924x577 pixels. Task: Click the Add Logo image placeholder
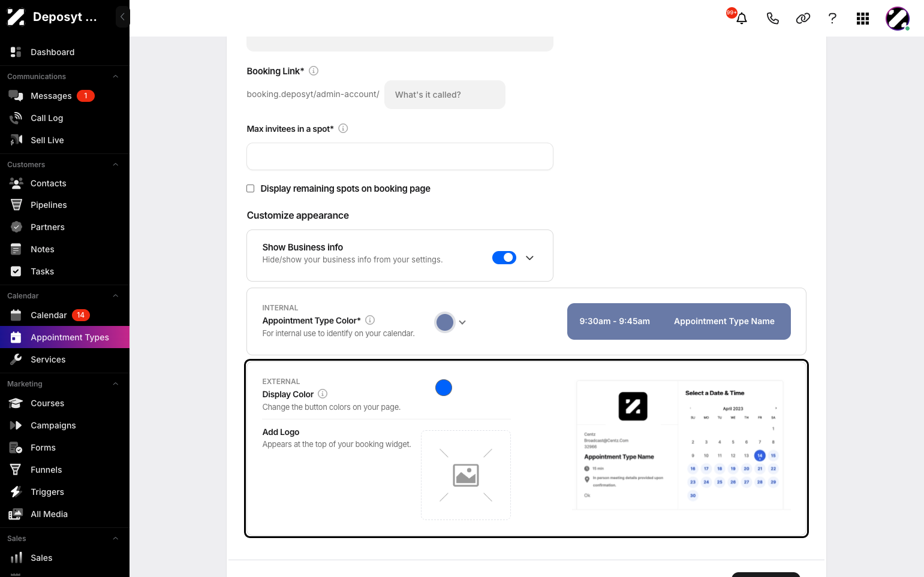click(x=466, y=475)
